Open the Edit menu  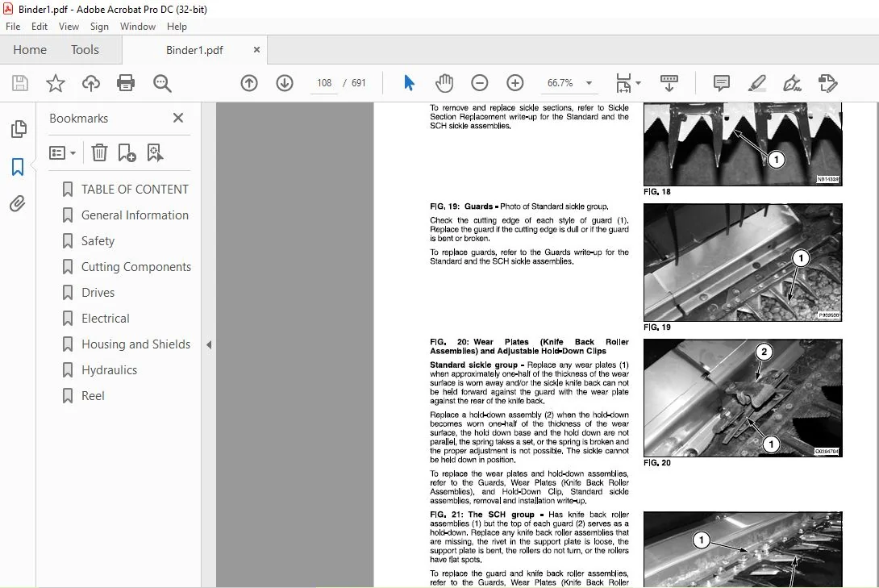pyautogui.click(x=40, y=27)
